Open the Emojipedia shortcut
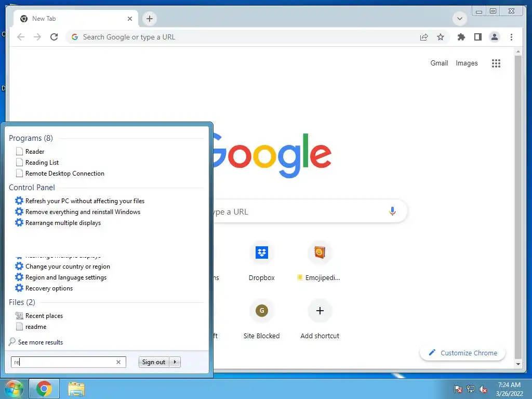Screen dimensions: 532x399 320,261
